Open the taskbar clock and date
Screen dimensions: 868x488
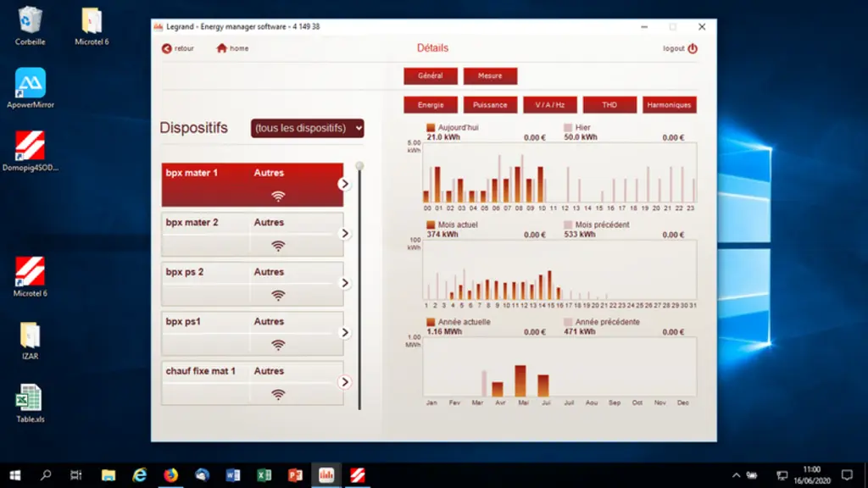(x=812, y=475)
